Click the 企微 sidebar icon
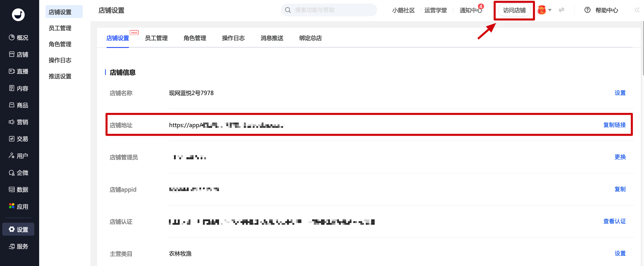 pos(12,173)
